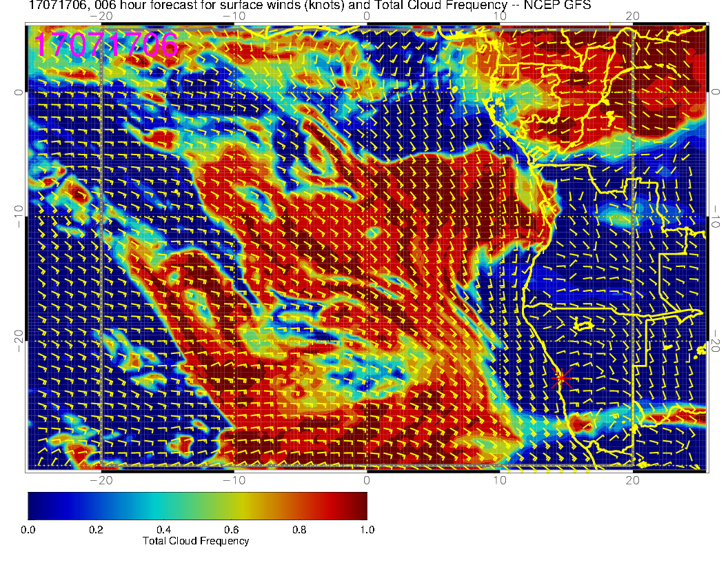Click the 20 longitude label on the top axis
728x563 pixels.
pos(632,17)
